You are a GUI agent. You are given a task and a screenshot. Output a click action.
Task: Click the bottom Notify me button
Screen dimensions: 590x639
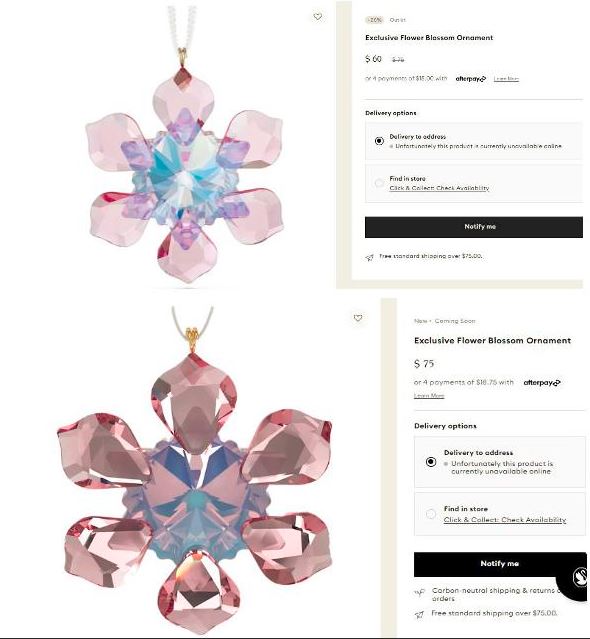click(500, 564)
